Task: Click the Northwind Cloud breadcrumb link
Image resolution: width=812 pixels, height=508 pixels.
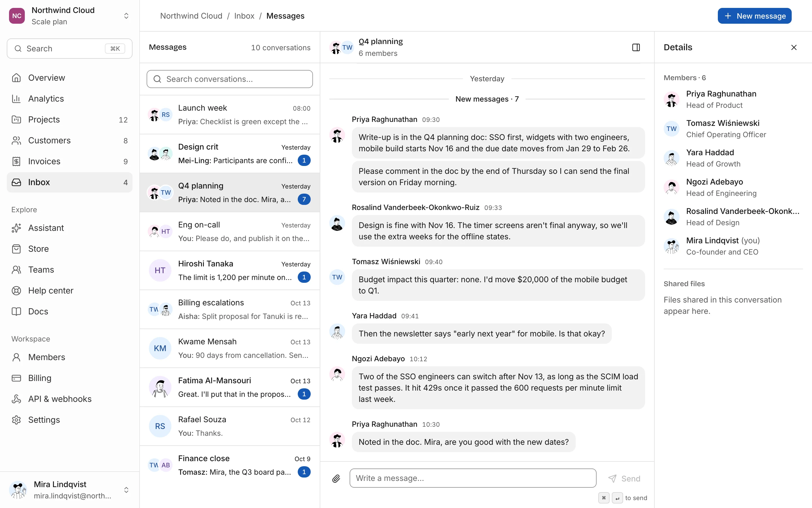Action: (x=191, y=16)
